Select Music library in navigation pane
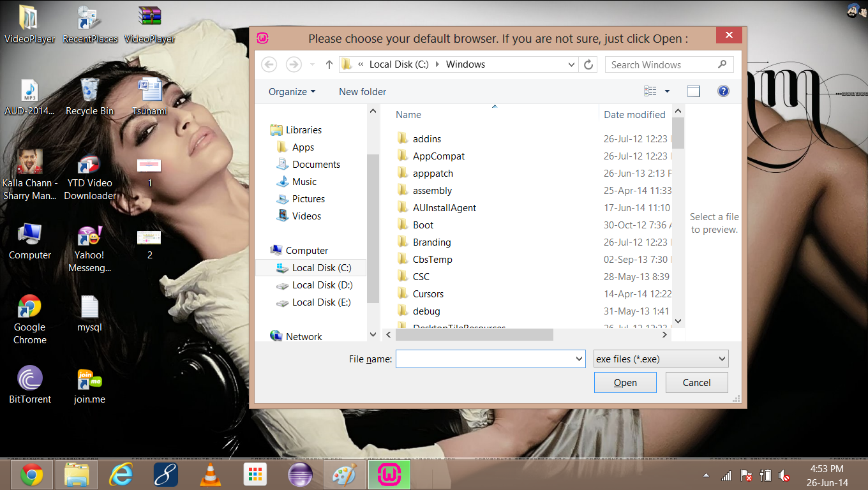The image size is (868, 490). (x=297, y=182)
